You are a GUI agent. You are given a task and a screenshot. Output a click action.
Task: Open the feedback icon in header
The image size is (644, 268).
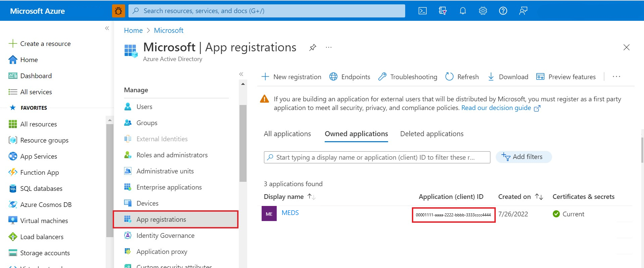(523, 11)
